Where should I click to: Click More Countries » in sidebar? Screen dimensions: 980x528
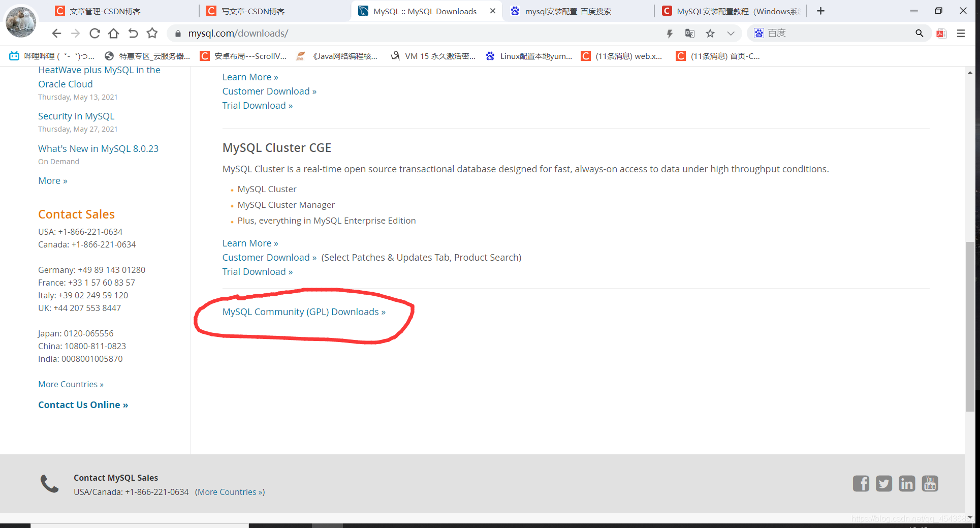click(71, 385)
